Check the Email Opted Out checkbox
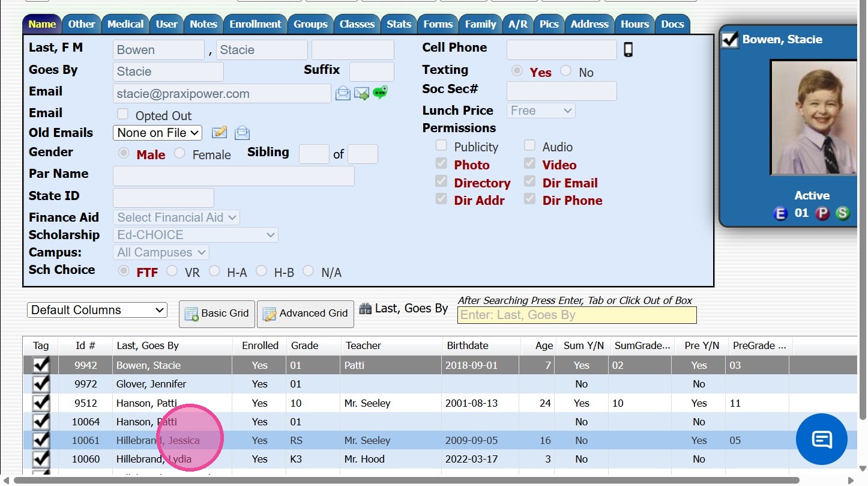This screenshot has height=486, width=868. click(x=123, y=114)
